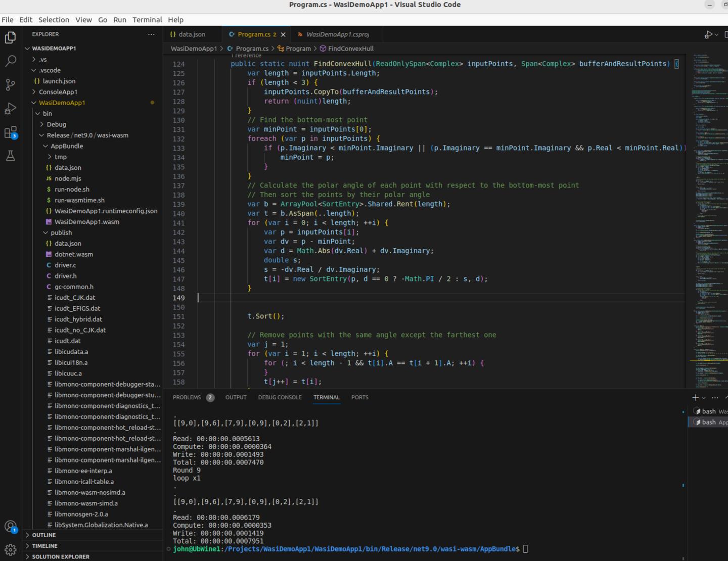Expand the TIMELINE section
The height and width of the screenshot is (561, 728).
(x=44, y=546)
